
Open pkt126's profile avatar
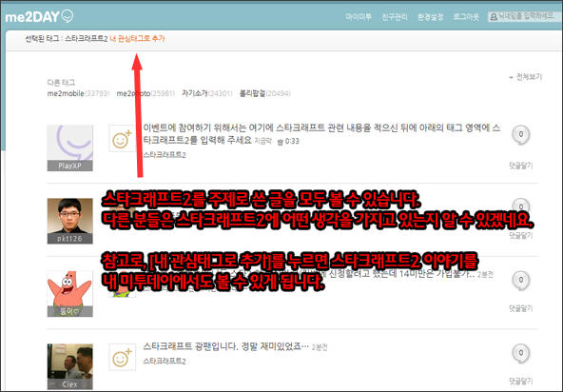point(70,221)
